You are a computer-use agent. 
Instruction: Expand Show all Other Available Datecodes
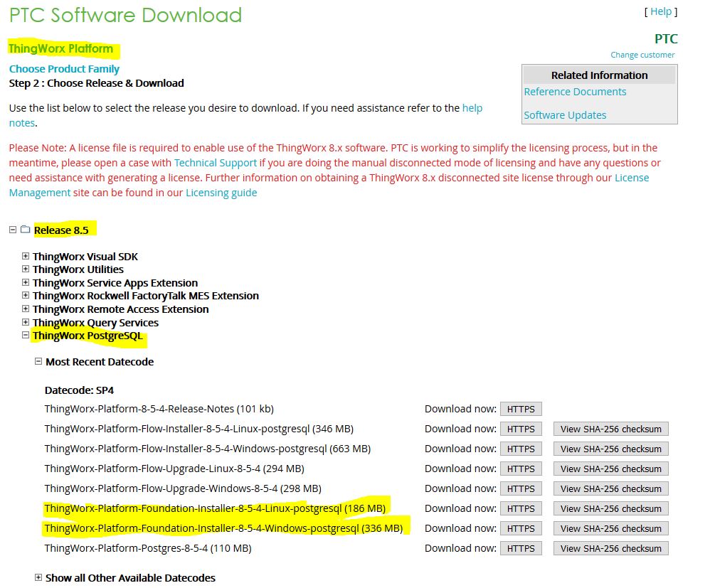(38, 577)
